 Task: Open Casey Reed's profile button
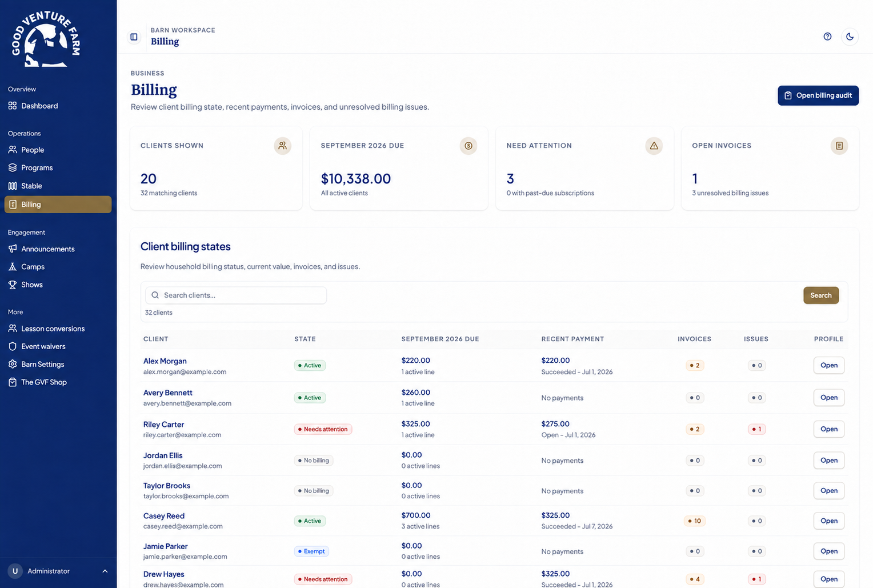(x=828, y=521)
